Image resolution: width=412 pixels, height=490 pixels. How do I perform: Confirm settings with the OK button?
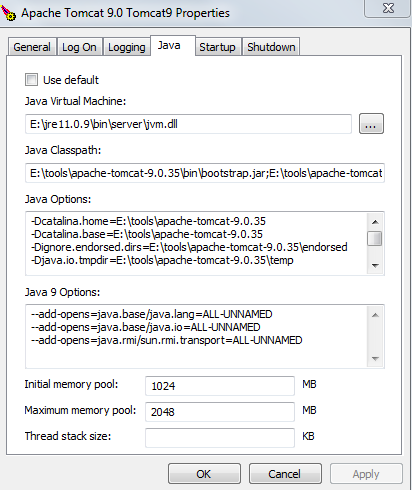204,474
